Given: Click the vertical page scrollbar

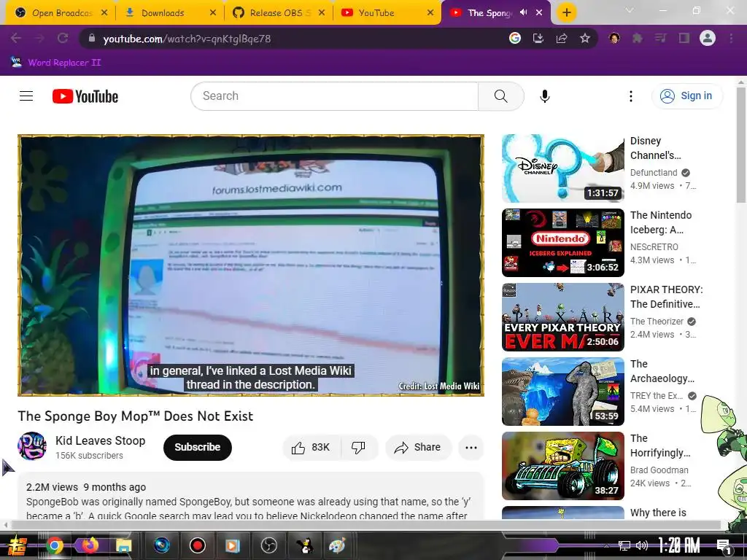Looking at the screenshot, I should [x=741, y=145].
